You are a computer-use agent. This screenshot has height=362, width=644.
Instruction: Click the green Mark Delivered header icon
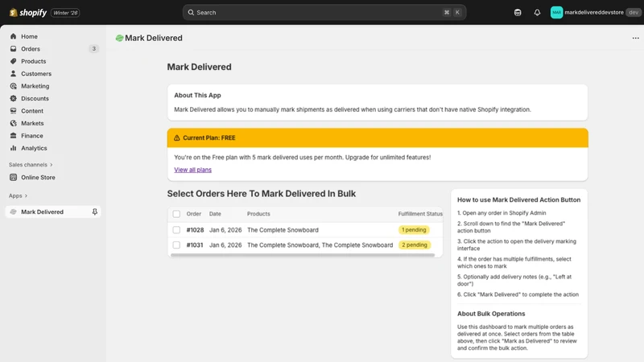click(x=119, y=38)
